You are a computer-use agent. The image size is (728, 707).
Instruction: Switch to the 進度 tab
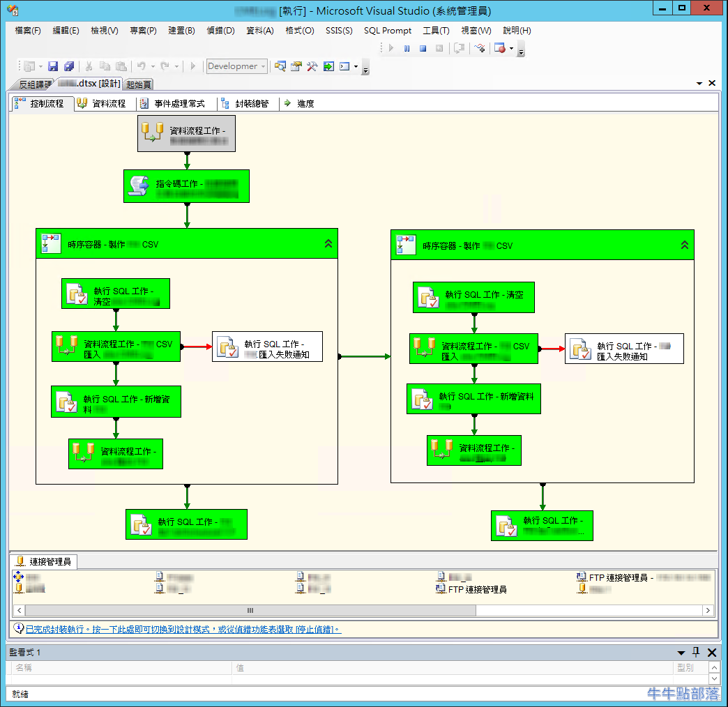click(299, 103)
